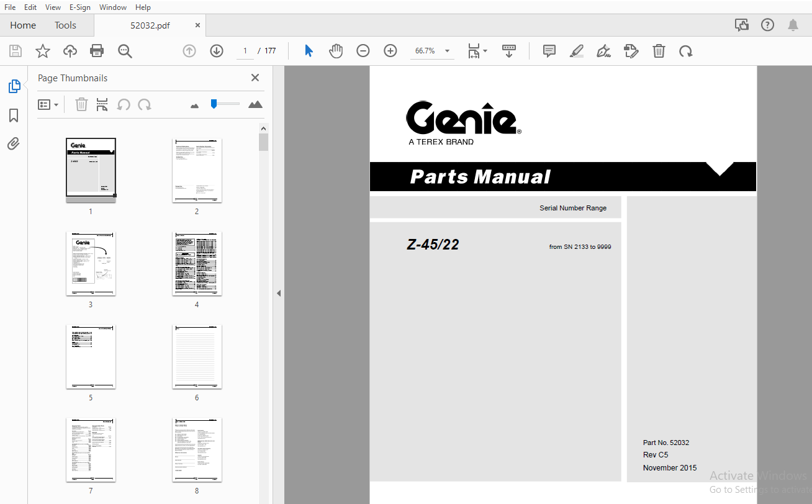Select page 1 thumbnail
Viewport: 812px width, 504px height.
pos(91,170)
